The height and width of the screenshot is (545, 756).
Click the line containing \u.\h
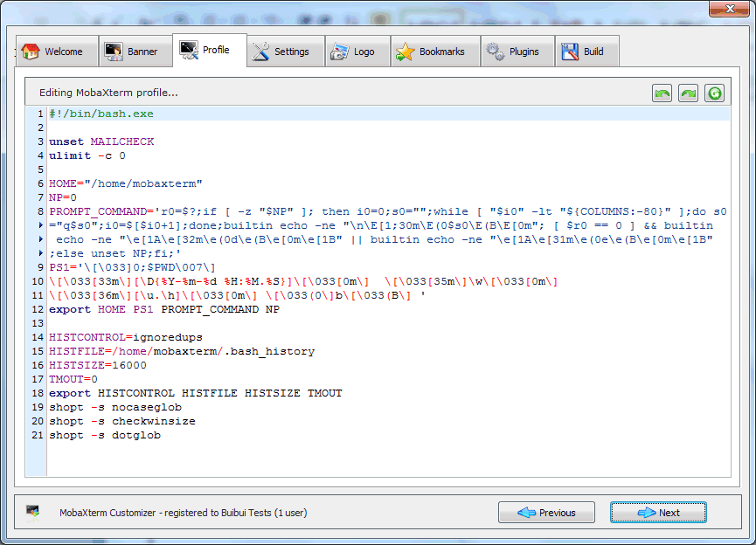(237, 295)
